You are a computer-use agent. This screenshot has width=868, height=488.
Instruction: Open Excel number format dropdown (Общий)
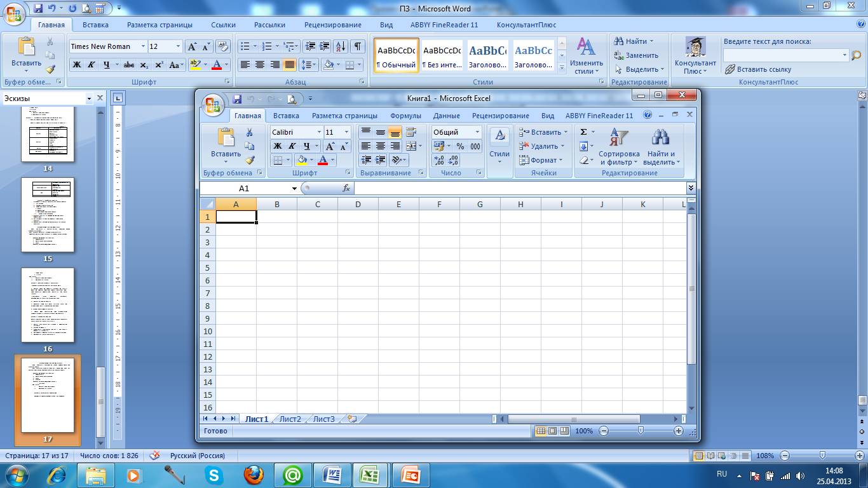[x=477, y=132]
